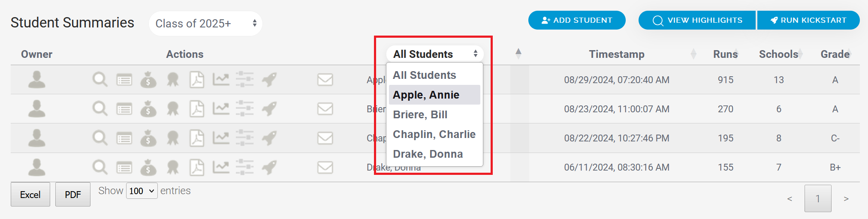
Task: Click sliders settings icon in second row
Action: tap(245, 109)
